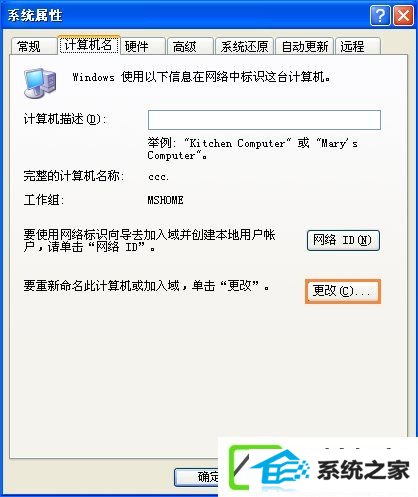418x497 pixels.
Task: Click the question mark help button
Action: [x=380, y=15]
